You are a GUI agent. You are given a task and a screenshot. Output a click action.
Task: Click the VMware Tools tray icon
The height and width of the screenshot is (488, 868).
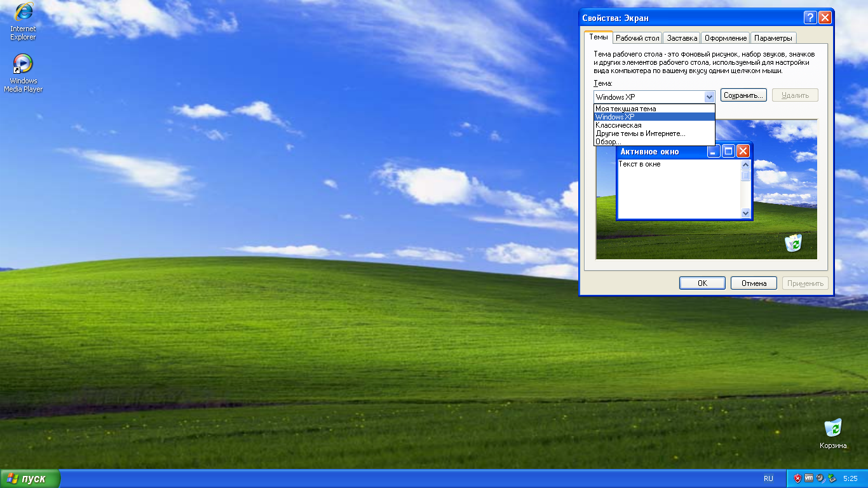pos(809,478)
